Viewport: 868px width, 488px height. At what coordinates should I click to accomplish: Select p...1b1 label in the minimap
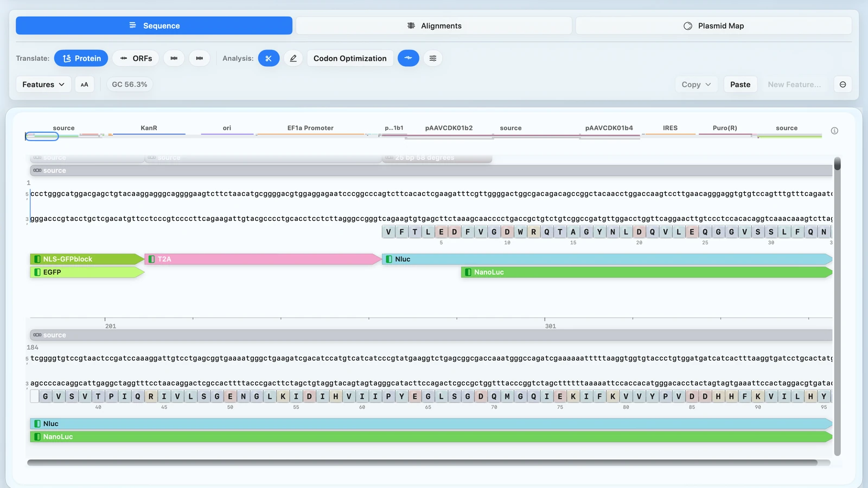(394, 128)
